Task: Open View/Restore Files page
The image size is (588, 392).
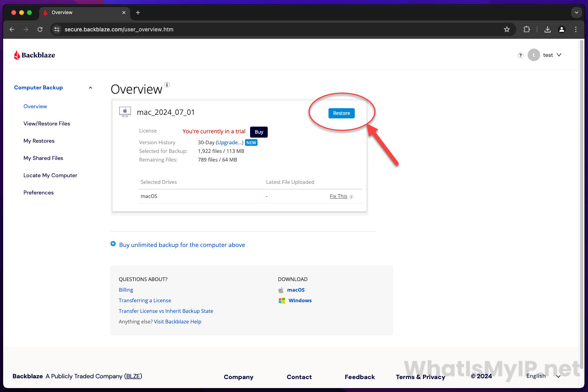Action: (x=47, y=123)
